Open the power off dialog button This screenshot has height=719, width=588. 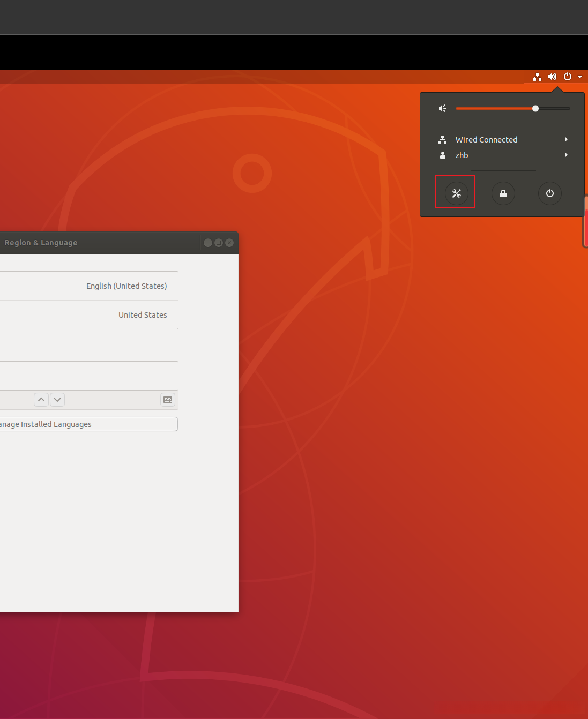click(550, 193)
